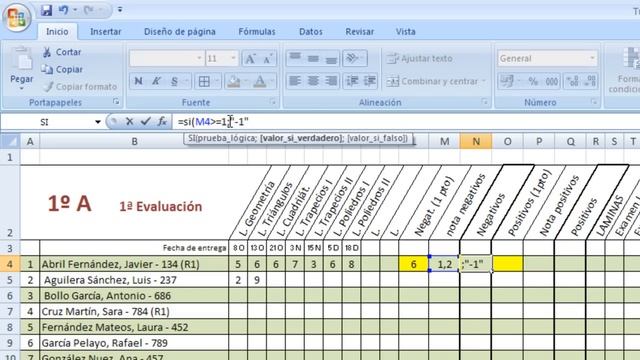Open the Office button menu
The height and width of the screenshot is (360, 640).
click(17, 17)
